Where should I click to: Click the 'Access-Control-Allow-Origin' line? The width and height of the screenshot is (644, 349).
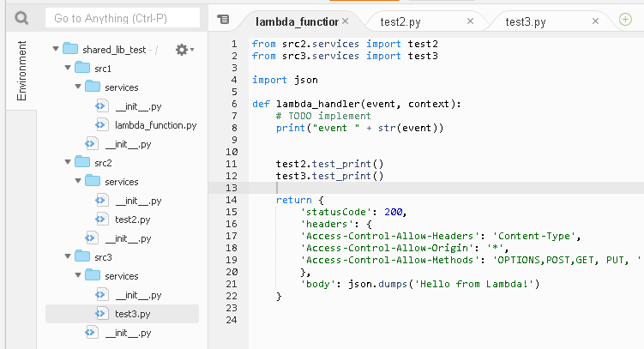click(405, 248)
